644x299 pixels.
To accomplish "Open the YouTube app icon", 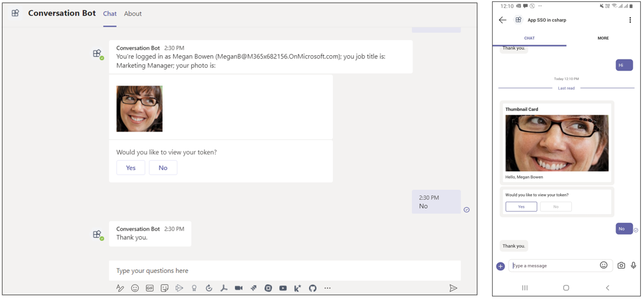I will pos(283,288).
